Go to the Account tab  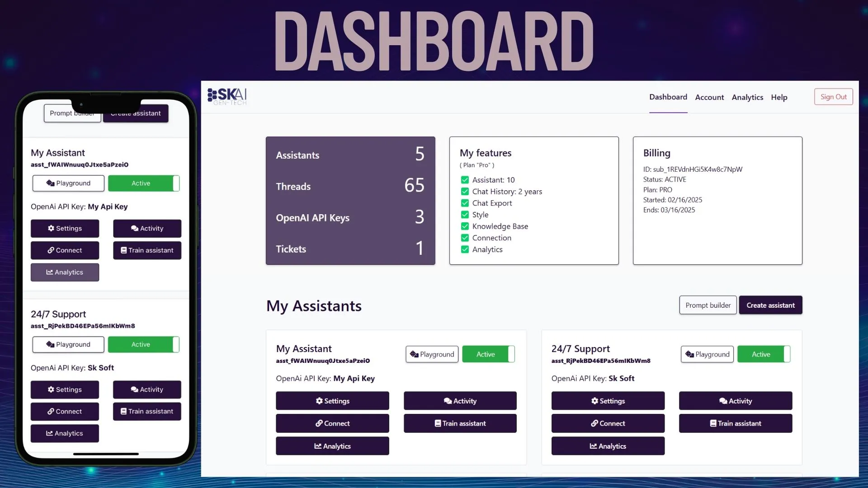coord(709,97)
